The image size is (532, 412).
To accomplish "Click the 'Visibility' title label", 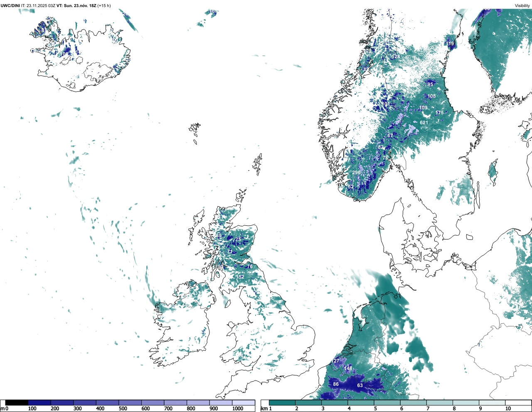I will (522, 5).
